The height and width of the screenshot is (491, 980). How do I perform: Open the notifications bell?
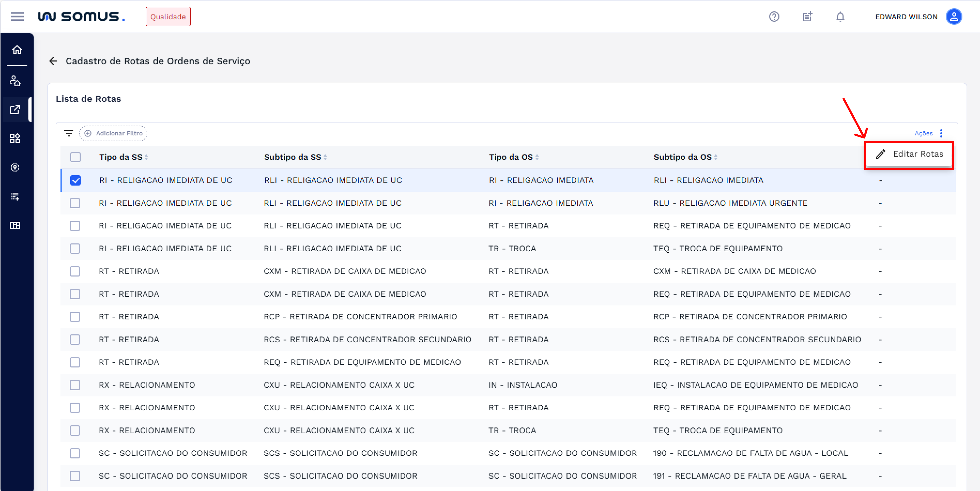[840, 17]
